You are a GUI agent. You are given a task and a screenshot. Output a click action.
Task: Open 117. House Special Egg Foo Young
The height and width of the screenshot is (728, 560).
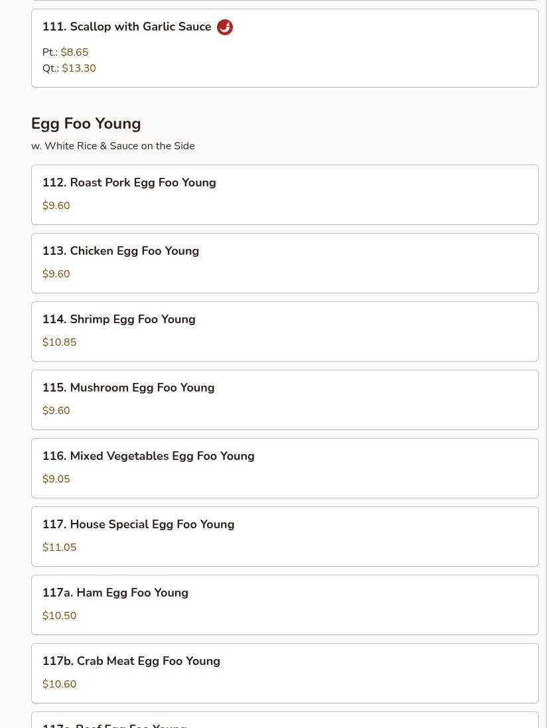click(285, 536)
